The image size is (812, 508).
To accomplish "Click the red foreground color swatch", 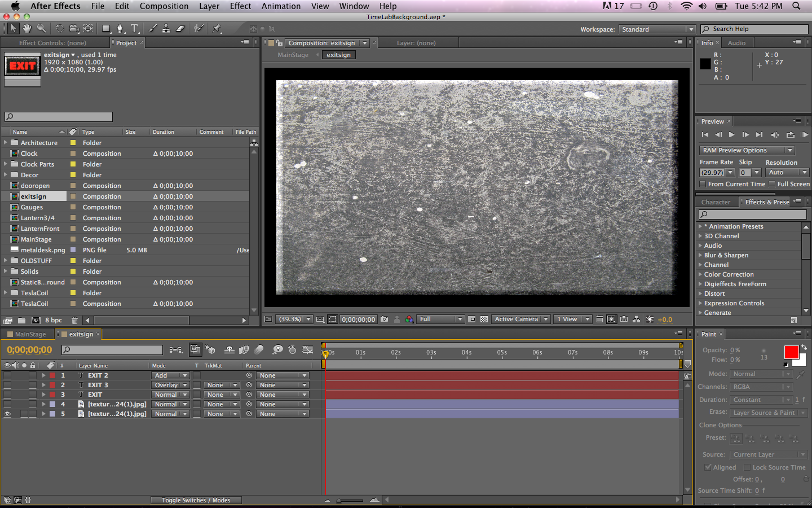I will tap(791, 352).
